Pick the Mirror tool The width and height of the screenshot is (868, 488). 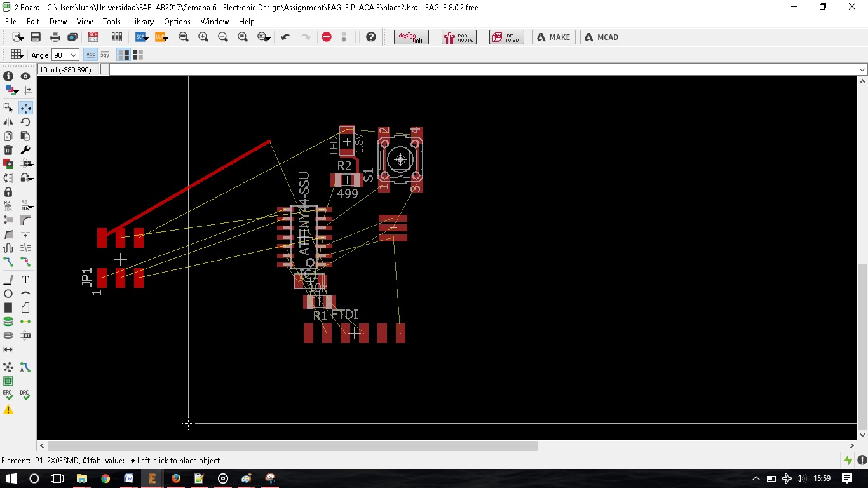point(8,122)
